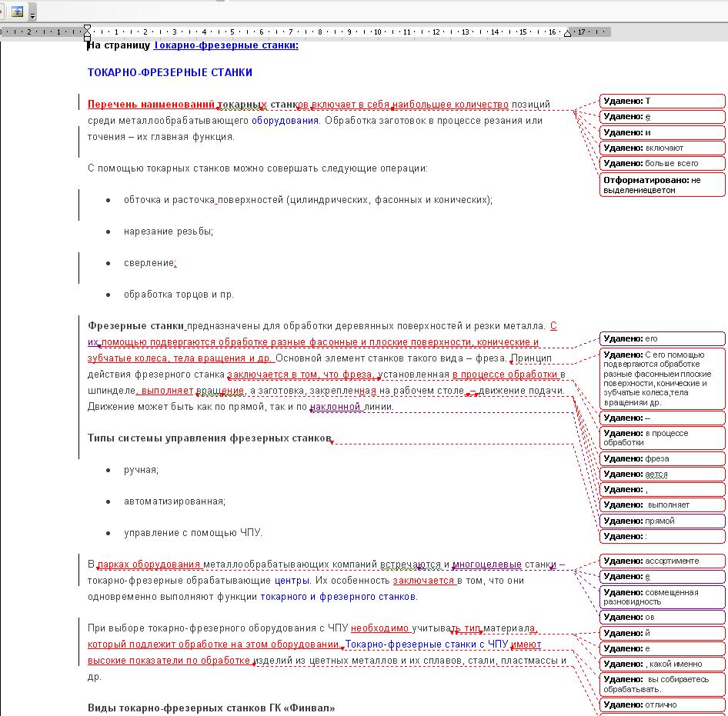Click bullet item 'управление с помощью ЧПУ.'
This screenshot has height=716, width=728.
[193, 533]
